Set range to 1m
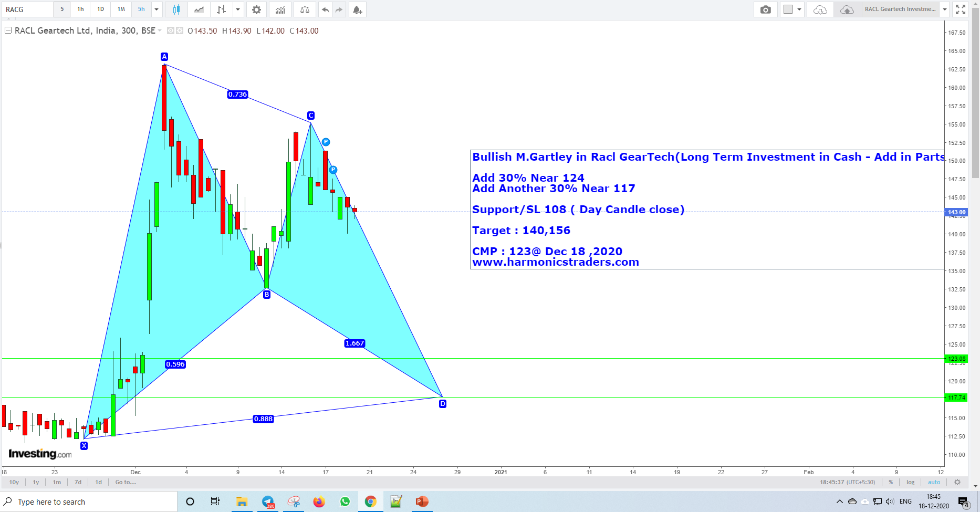The width and height of the screenshot is (980, 512). pos(57,482)
